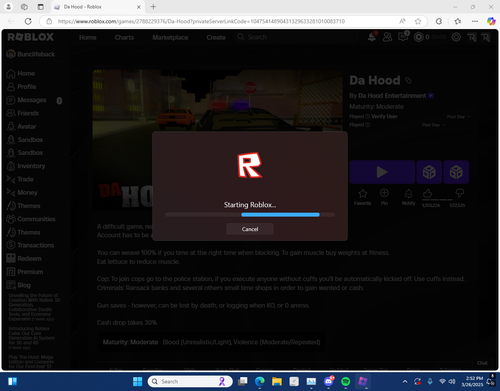Open Profile in the left sidebar
Screen dimensions: 500x391
21,87
